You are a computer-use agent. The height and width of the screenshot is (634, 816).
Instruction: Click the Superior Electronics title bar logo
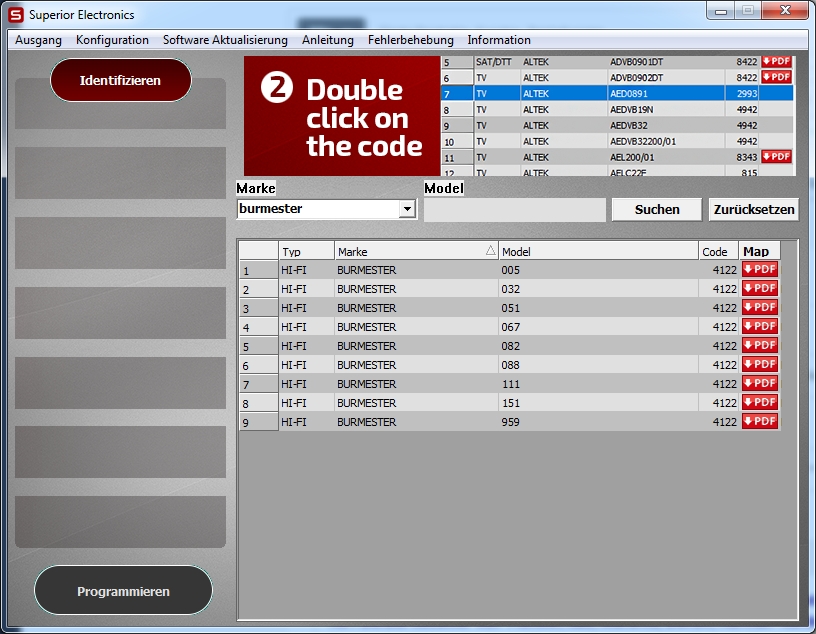click(x=16, y=15)
